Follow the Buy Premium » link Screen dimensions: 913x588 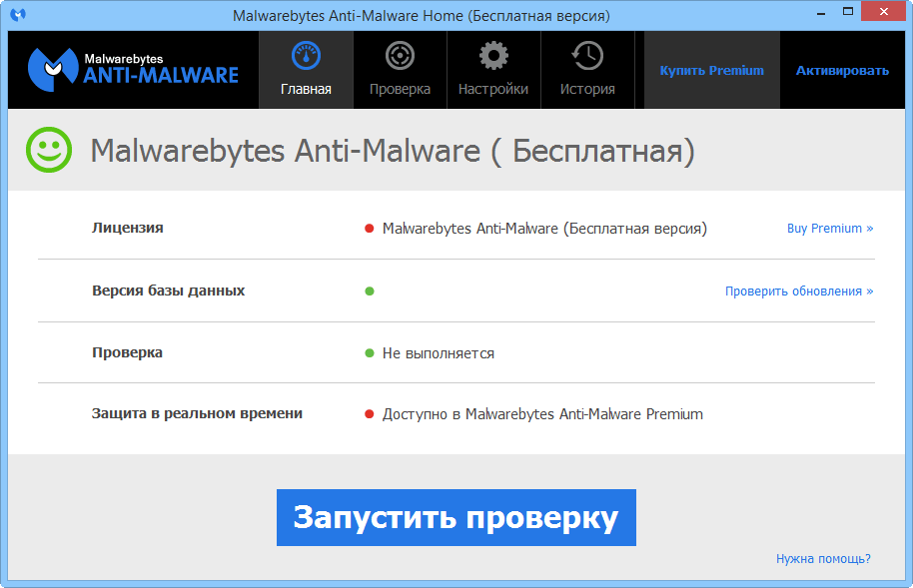[x=830, y=229]
